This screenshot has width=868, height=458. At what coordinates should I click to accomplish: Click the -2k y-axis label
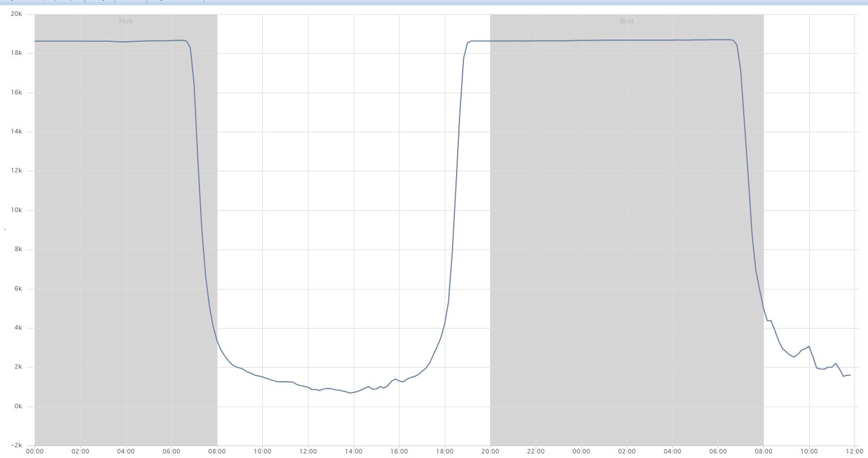coord(16,446)
